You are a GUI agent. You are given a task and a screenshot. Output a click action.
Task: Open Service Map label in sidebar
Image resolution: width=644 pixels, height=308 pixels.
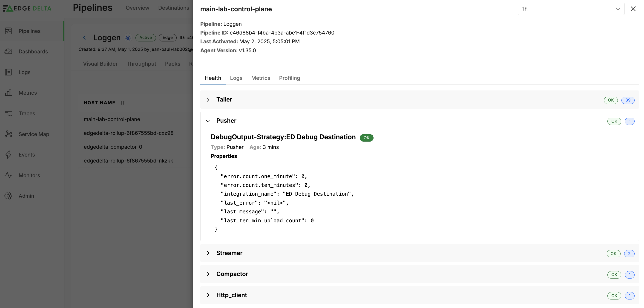pos(34,134)
